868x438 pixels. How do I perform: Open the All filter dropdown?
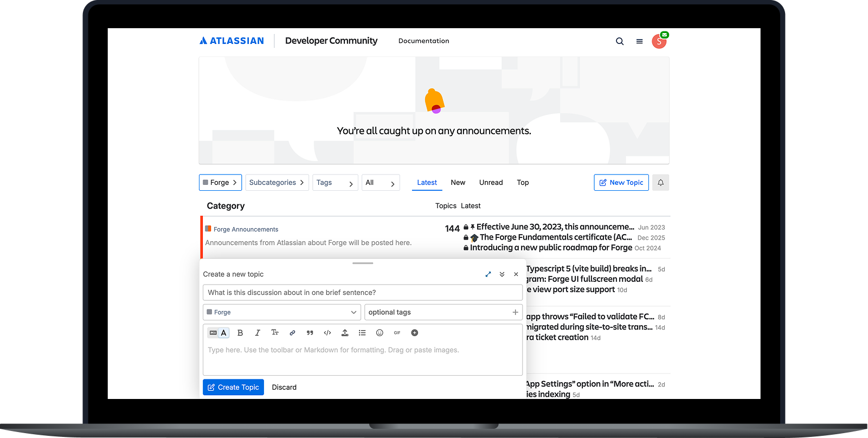(x=381, y=183)
